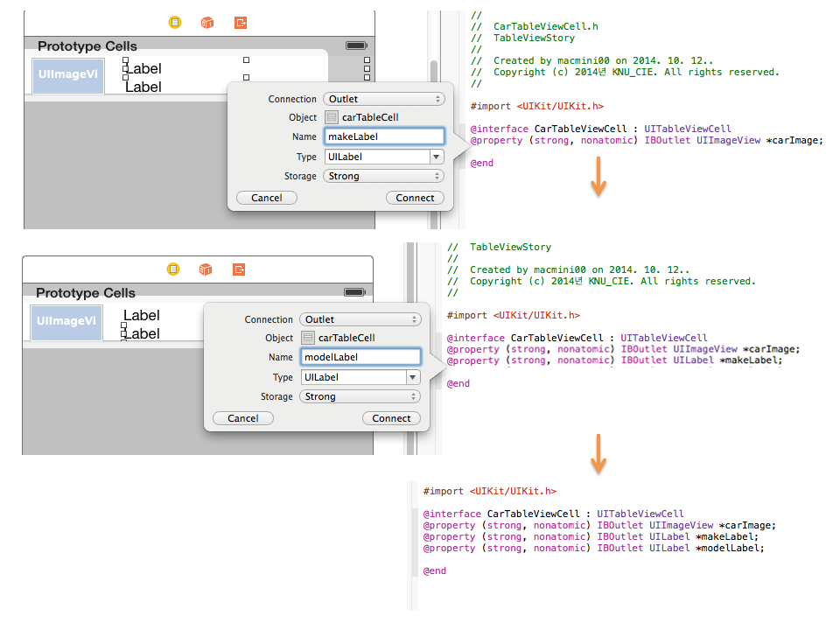
Task: Click carTableCell object icon in makeLabel popup
Action: pos(332,117)
